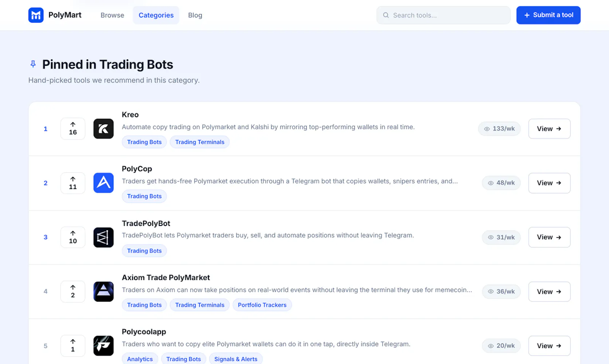Screen dimensions: 609x364
Task: Open Axiom Trade PolyMarket title
Action: coord(166,278)
